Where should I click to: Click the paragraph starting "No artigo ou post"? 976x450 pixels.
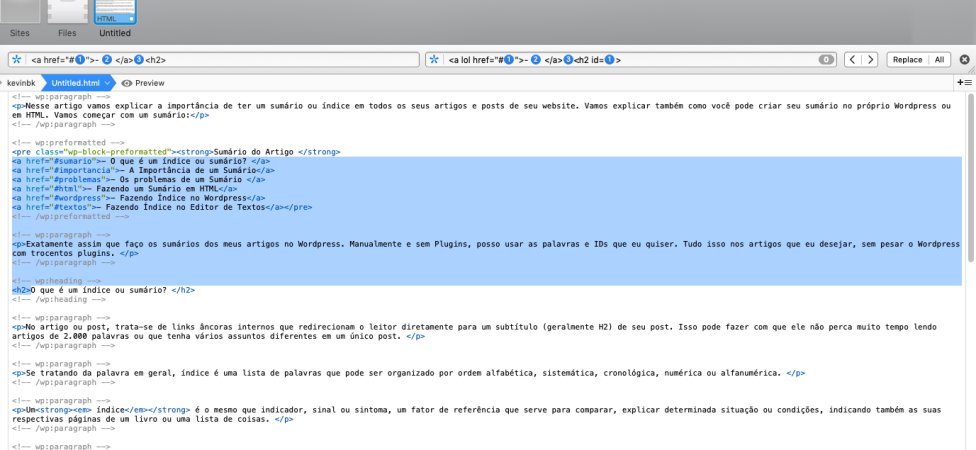[474, 332]
